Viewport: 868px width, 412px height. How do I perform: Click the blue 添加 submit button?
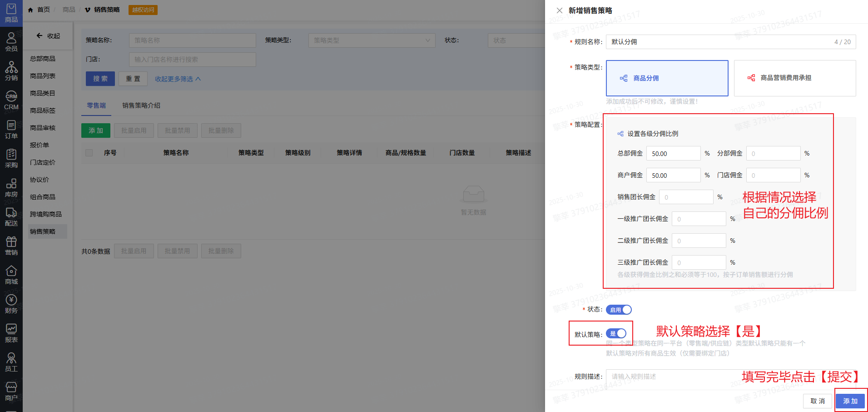[850, 401]
